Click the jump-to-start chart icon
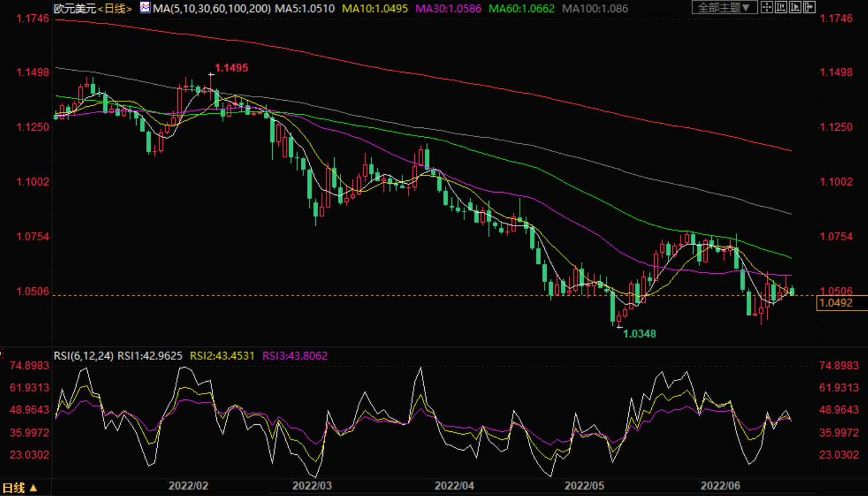The image size is (868, 496). (x=781, y=7)
